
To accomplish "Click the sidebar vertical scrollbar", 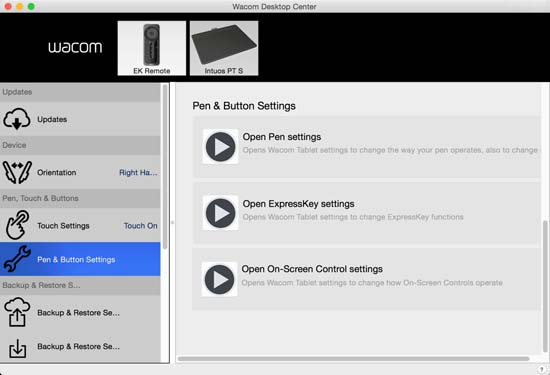I will click(165, 167).
